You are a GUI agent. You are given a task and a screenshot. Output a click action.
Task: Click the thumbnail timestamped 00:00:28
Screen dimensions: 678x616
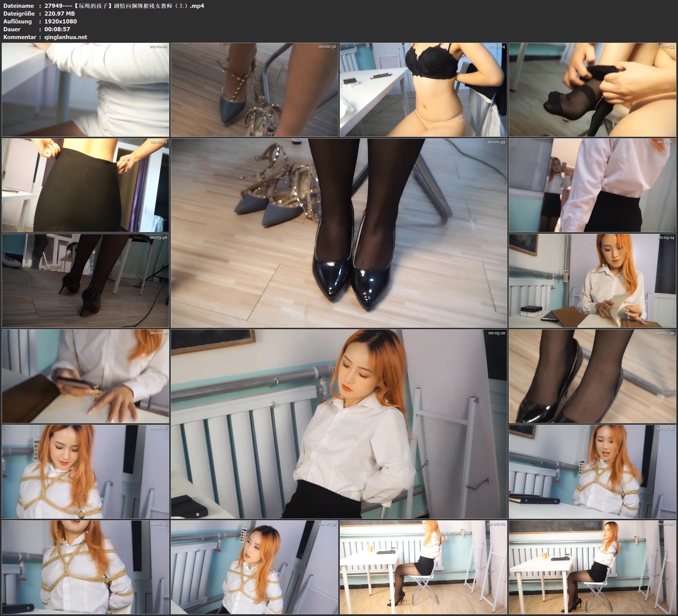(x=85, y=89)
